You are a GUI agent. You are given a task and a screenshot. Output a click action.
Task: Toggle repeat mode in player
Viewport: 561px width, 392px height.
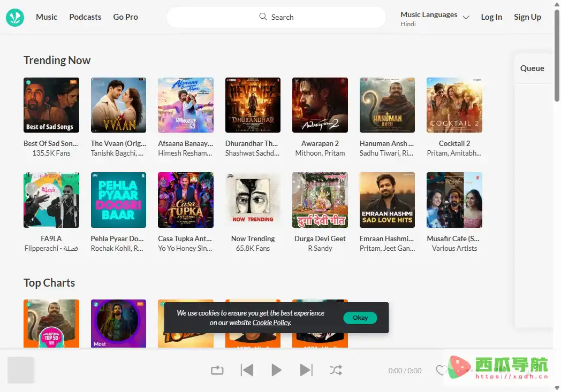coord(217,370)
